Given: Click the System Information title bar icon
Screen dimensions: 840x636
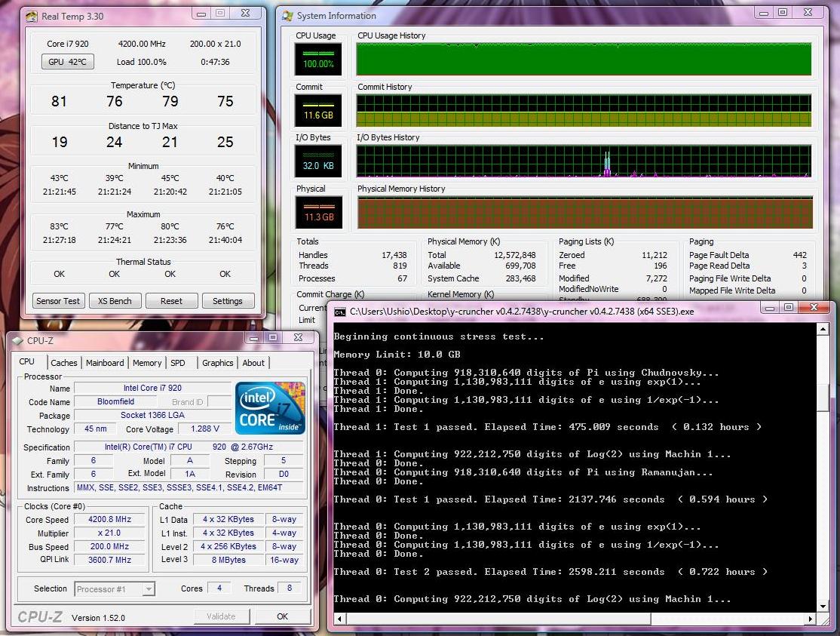Looking at the screenshot, I should 288,16.
